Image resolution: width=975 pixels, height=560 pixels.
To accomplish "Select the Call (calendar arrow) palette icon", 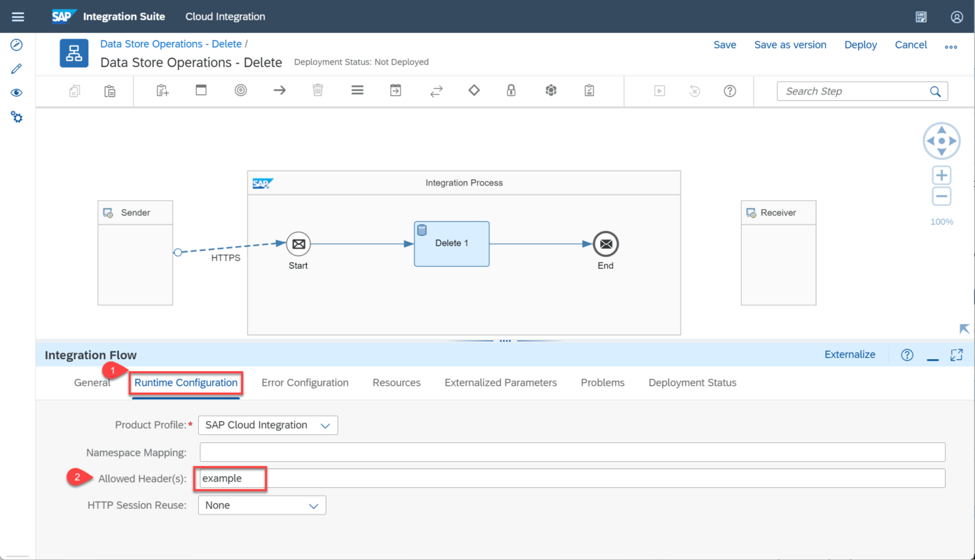I will coord(396,90).
